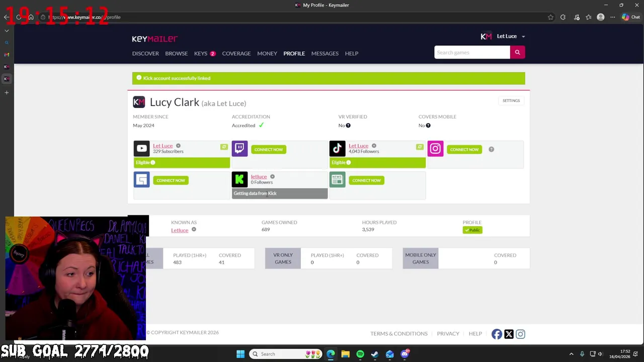644x362 pixels.
Task: Click the VR Verified help icon
Action: click(x=348, y=125)
